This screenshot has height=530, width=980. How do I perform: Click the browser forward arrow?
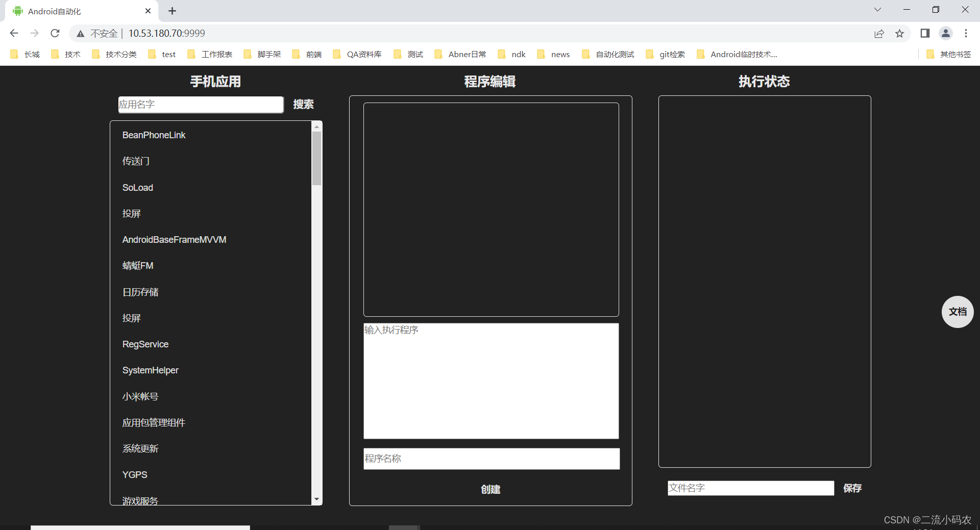tap(34, 33)
